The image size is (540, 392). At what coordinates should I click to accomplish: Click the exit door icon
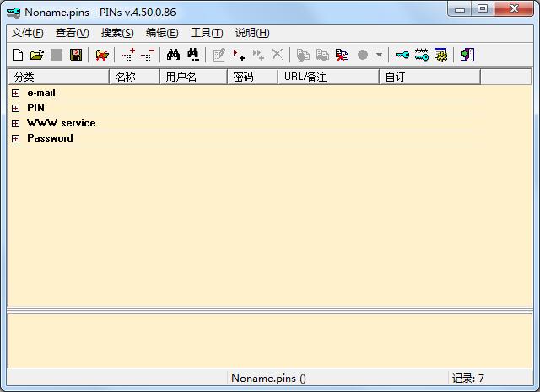pyautogui.click(x=467, y=55)
